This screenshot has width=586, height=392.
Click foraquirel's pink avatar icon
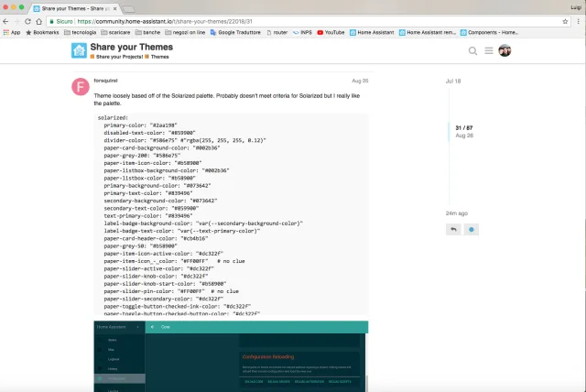tap(81, 87)
